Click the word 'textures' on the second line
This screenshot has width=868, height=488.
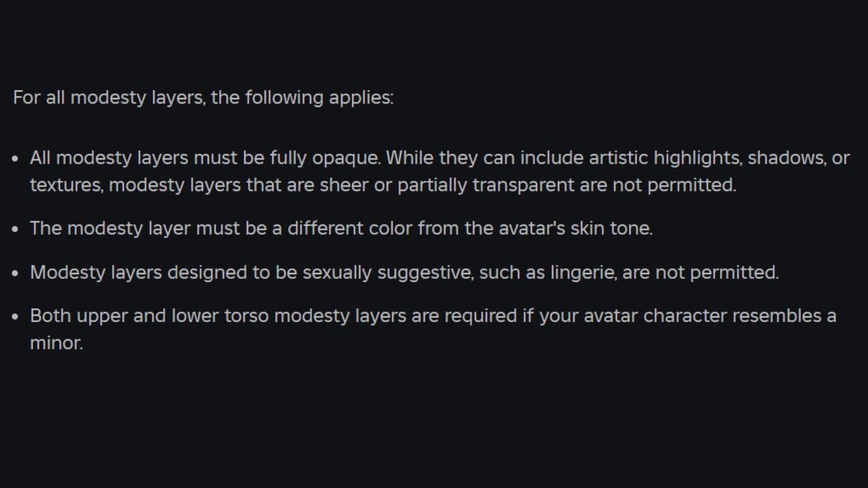pyautogui.click(x=67, y=185)
